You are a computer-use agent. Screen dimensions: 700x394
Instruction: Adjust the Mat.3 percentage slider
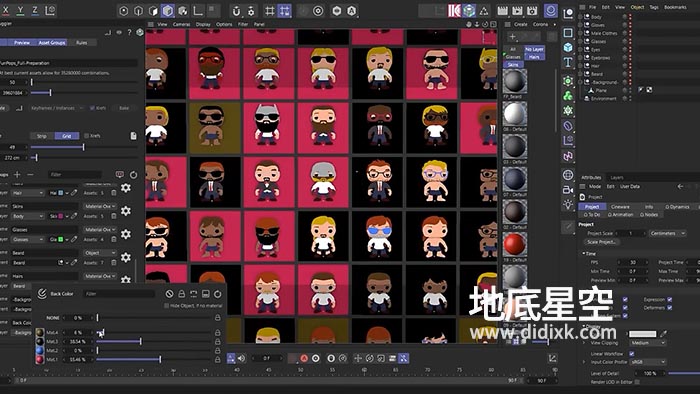point(154,341)
